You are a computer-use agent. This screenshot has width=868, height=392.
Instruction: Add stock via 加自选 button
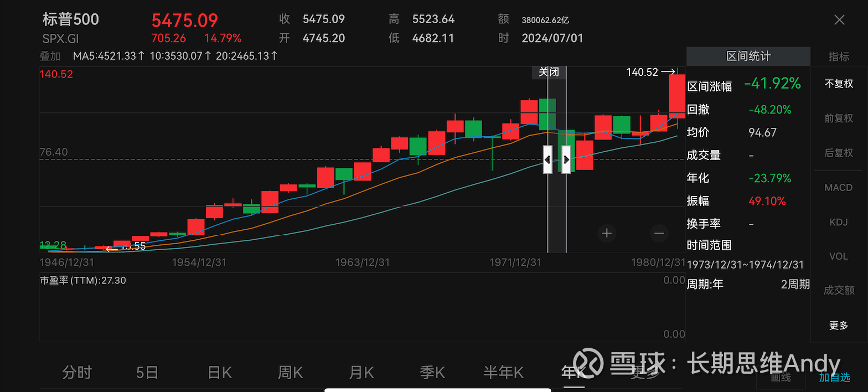point(835,378)
